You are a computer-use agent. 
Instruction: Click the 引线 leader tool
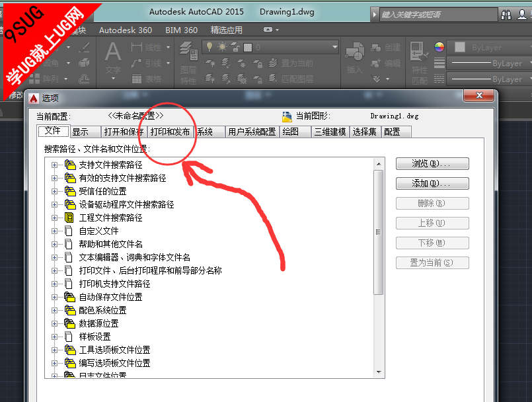pos(147,63)
